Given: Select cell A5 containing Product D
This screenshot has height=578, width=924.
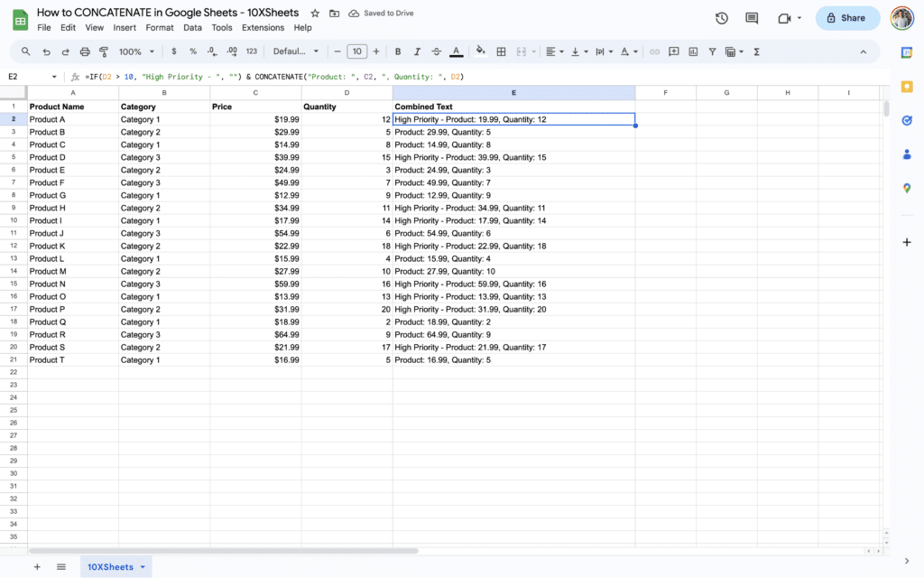Looking at the screenshot, I should coord(72,157).
